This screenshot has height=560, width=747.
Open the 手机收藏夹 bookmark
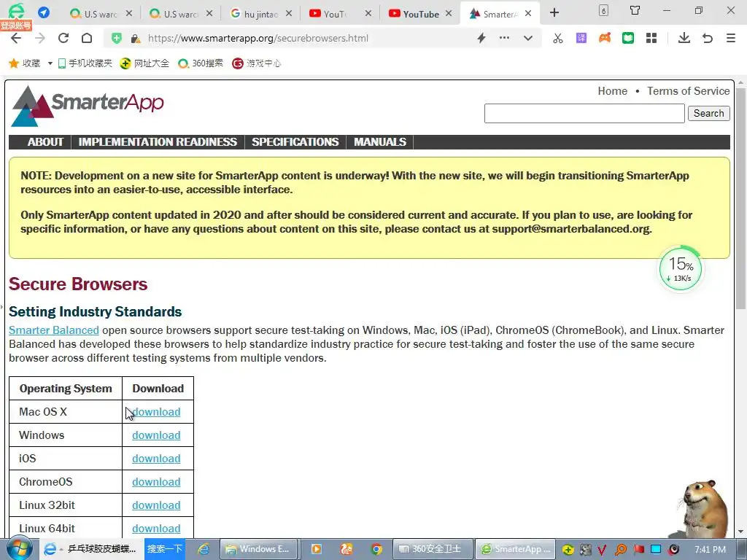(x=85, y=63)
